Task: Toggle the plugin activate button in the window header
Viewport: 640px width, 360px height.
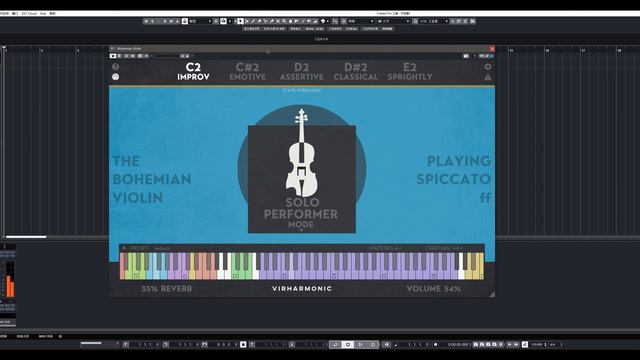Action: 113,56
